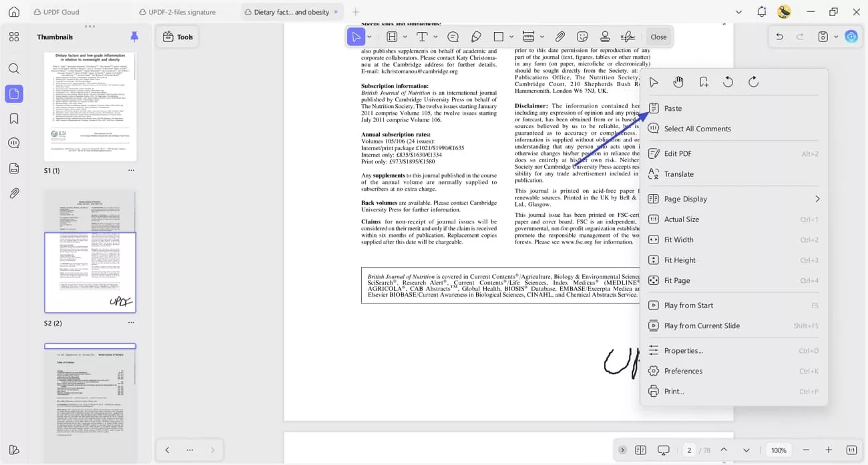Open the layers icon at the sidebar bottom
Viewport: 868px width, 465px height.
coord(14,450)
